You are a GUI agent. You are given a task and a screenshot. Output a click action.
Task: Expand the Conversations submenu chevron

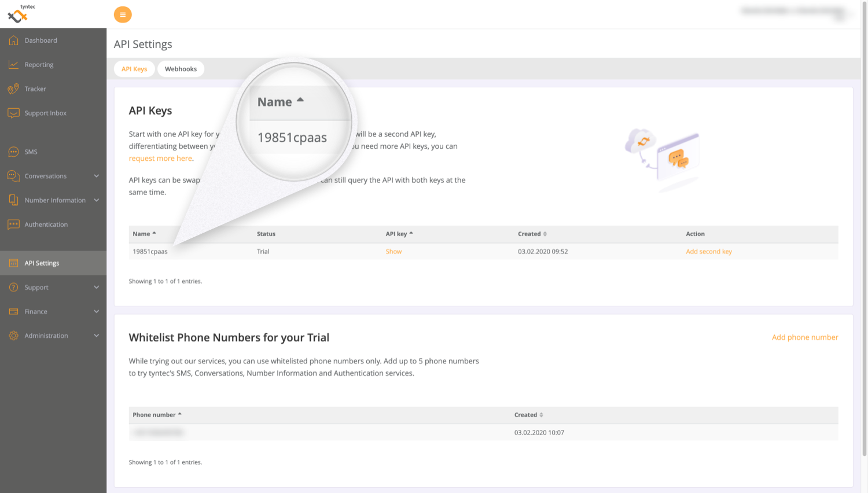coord(97,176)
